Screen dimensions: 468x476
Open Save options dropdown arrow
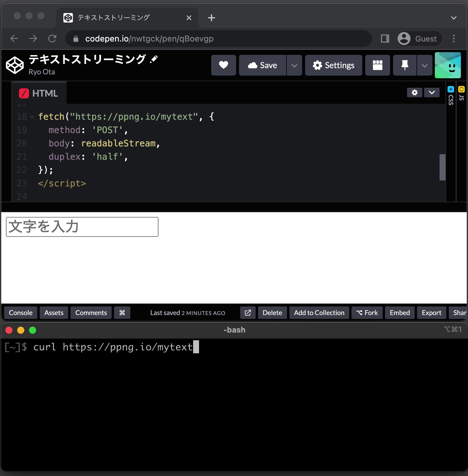(x=294, y=65)
